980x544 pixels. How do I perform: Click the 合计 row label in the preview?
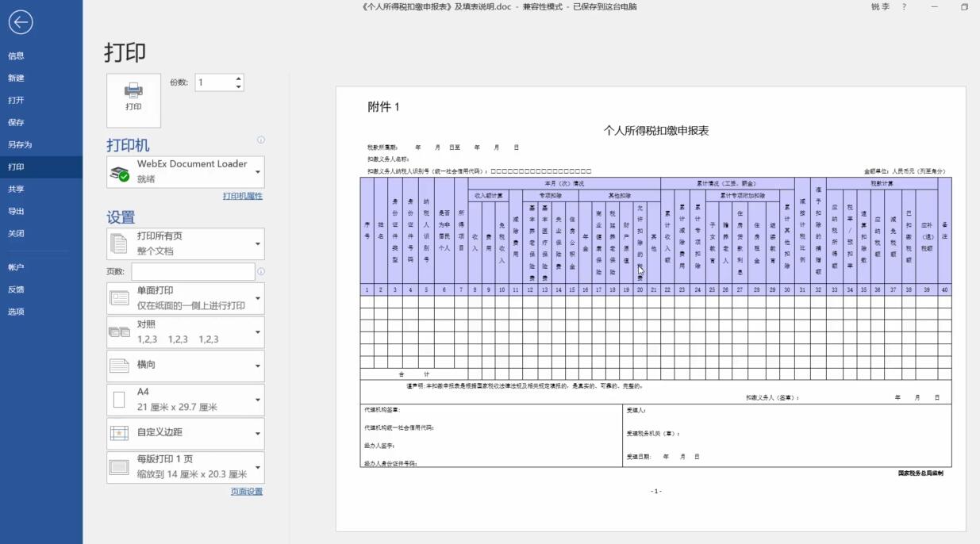[413, 374]
